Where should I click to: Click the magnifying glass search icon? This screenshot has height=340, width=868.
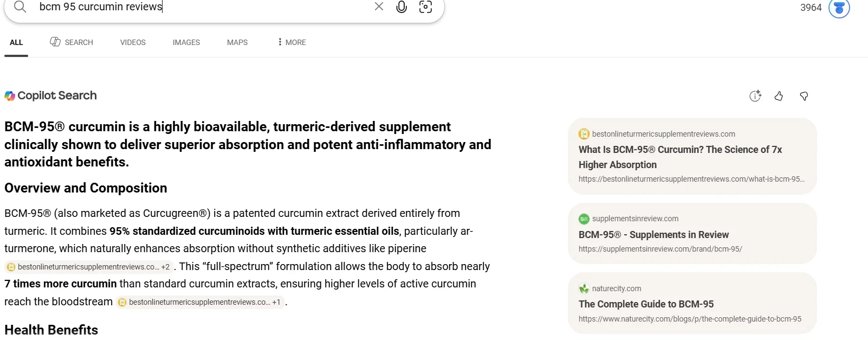[20, 7]
